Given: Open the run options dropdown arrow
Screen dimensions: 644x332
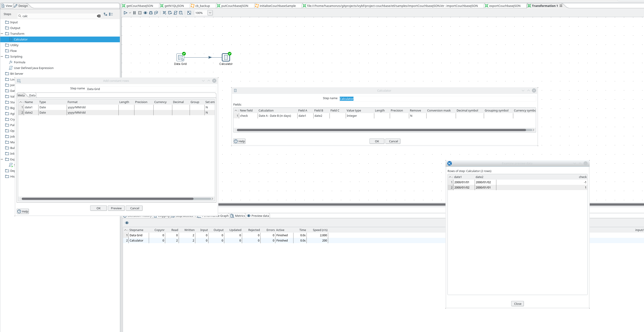Looking at the screenshot, I should pyautogui.click(x=130, y=13).
